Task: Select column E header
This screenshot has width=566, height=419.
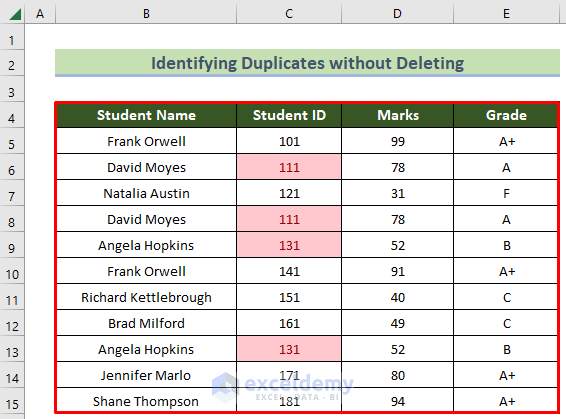Action: [506, 14]
